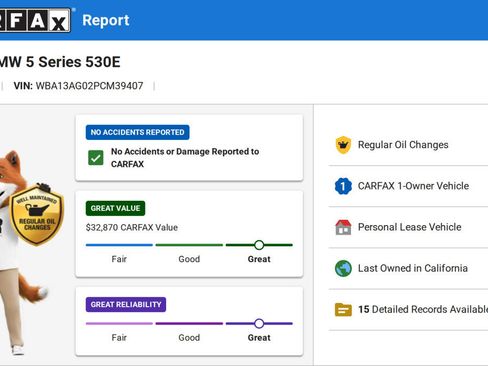
Task: Click the $32,870 CARFAX Value text
Action: (x=132, y=228)
